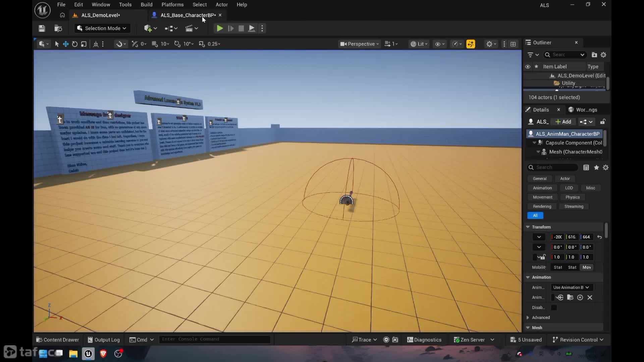Open viewport settings gear dropdown
This screenshot has height=362, width=644.
[x=491, y=44]
